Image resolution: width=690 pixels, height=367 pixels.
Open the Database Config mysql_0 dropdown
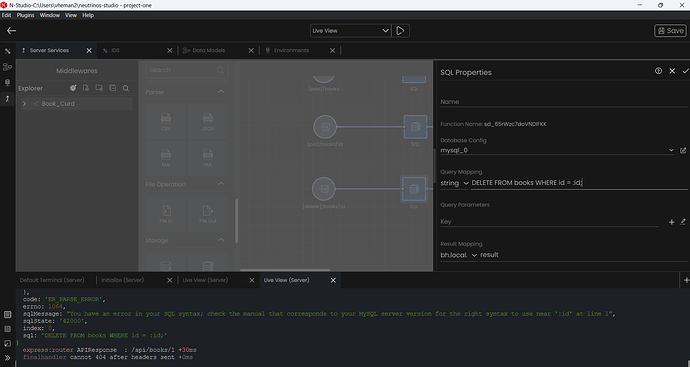click(557, 150)
